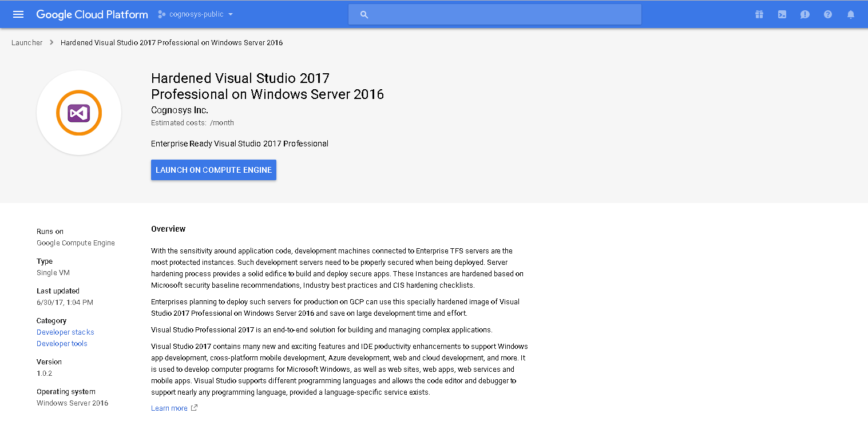
Task: Click the 'Last updated' label
Action: [58, 291]
